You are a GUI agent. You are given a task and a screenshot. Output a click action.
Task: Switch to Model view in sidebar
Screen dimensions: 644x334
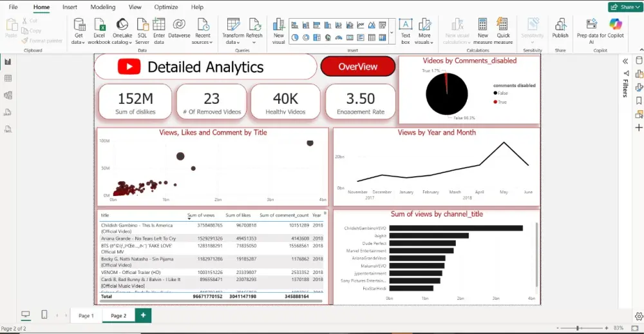tap(8, 95)
